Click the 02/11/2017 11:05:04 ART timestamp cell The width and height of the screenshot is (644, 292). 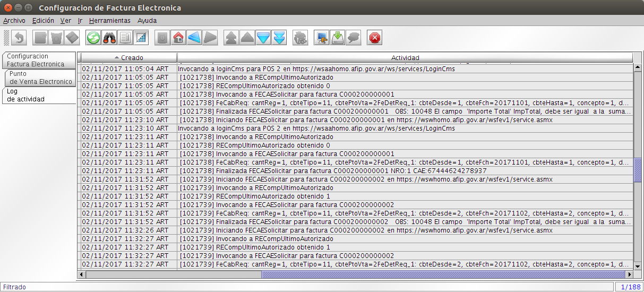coord(129,68)
